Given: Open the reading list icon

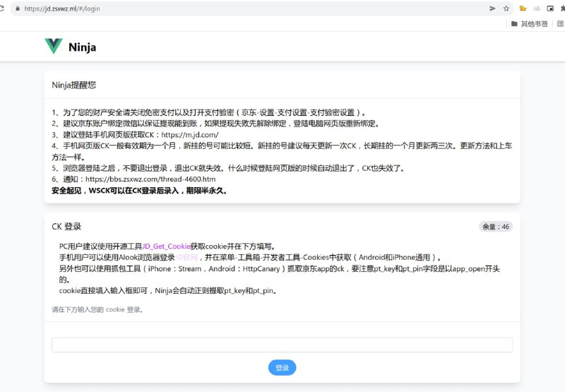Looking at the screenshot, I should click(x=561, y=23).
